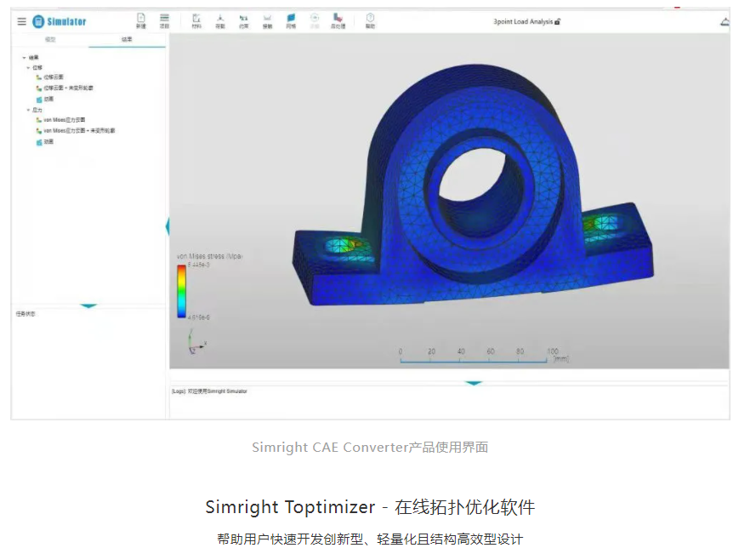Select the 材料 (Material) tool
756x548 pixels.
point(196,20)
